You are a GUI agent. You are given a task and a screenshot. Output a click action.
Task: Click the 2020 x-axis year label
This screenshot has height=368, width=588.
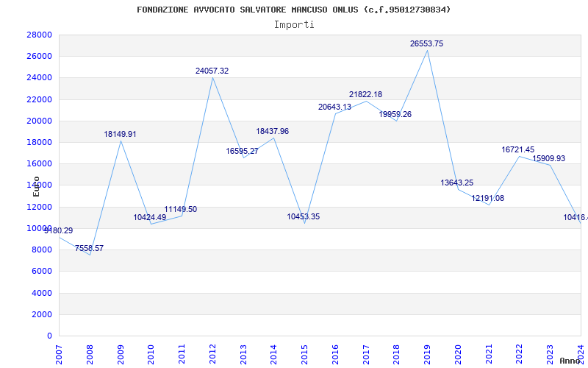coord(458,355)
